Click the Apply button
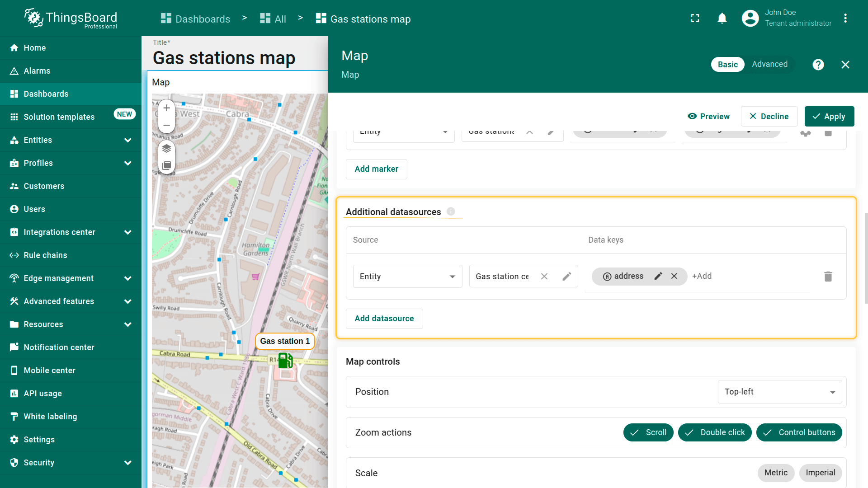 point(829,117)
